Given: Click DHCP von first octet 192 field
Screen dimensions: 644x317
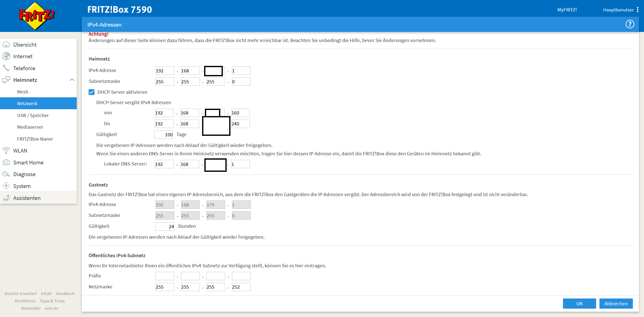Looking at the screenshot, I should [164, 113].
